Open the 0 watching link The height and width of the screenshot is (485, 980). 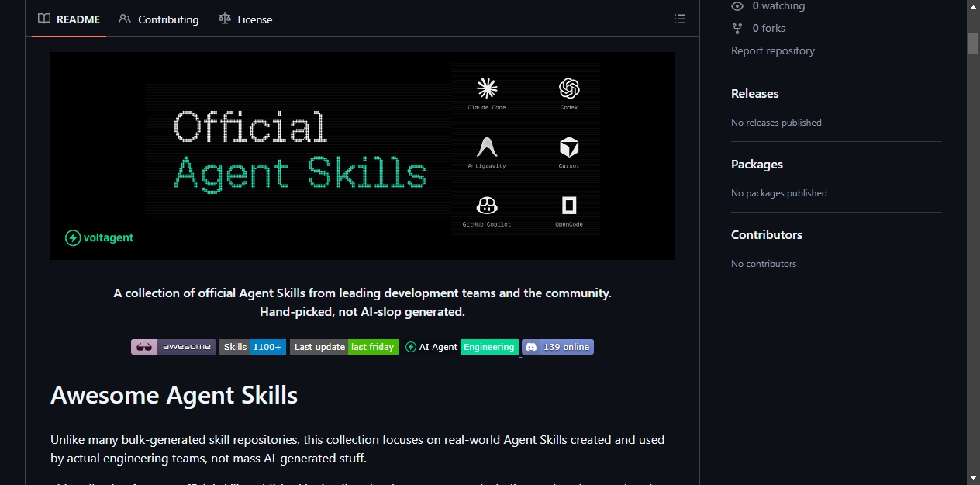click(x=778, y=6)
